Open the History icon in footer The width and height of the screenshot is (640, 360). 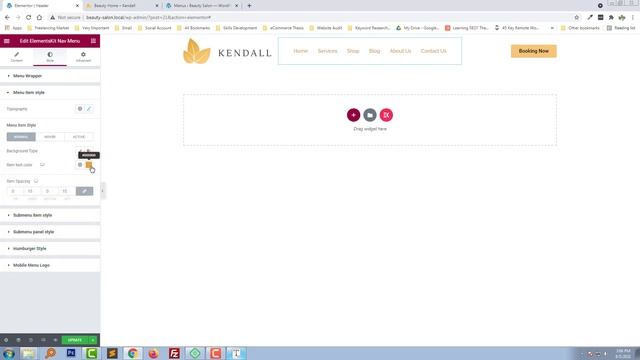[31, 340]
